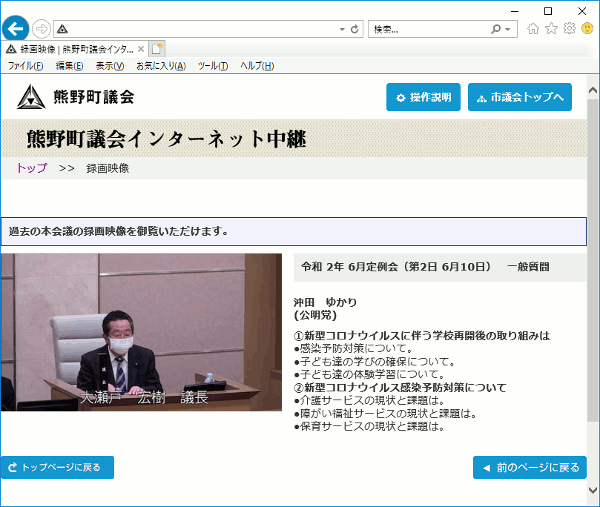Viewport: 600px width, 507px height.
Task: Click the 熊野町議会インターネット中継 heading
Action: click(x=166, y=139)
